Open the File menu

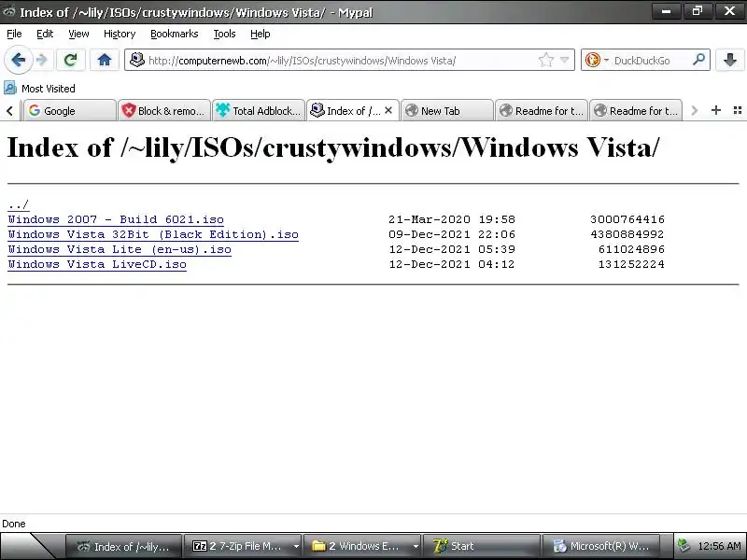click(14, 34)
